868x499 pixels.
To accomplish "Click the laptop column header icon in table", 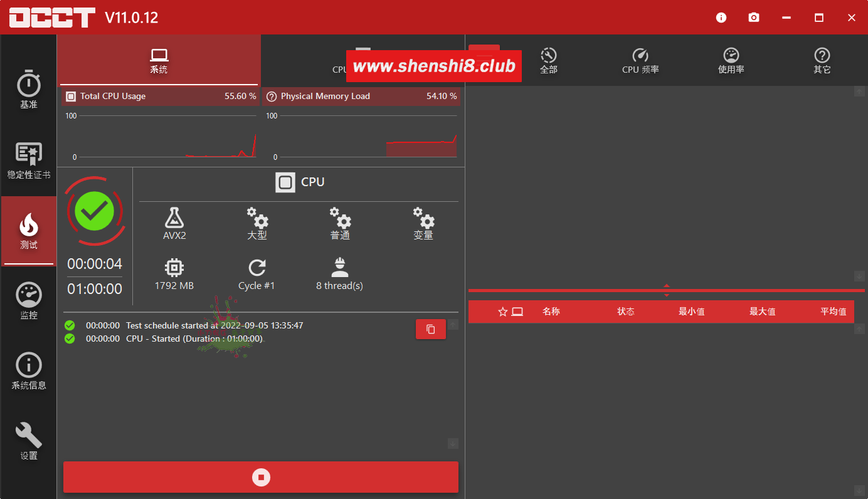I will click(517, 312).
